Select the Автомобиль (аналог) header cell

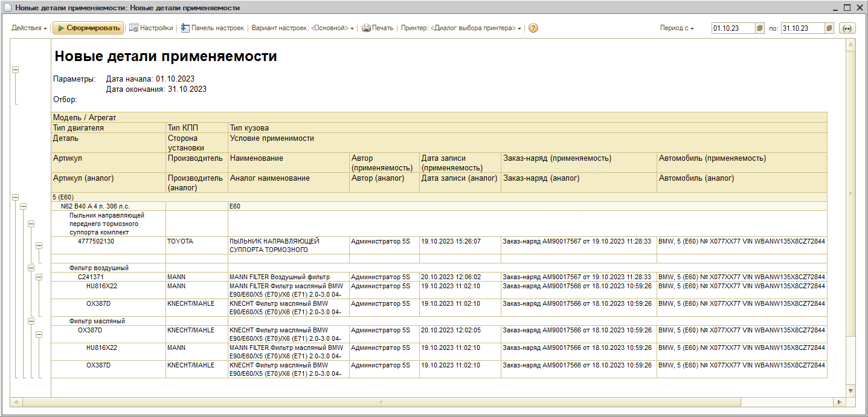point(742,183)
